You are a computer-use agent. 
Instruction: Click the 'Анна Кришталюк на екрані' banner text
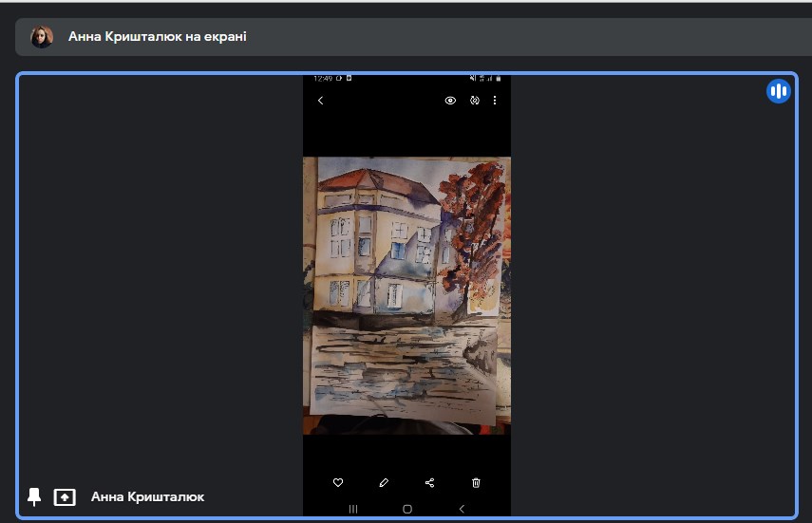click(x=158, y=37)
